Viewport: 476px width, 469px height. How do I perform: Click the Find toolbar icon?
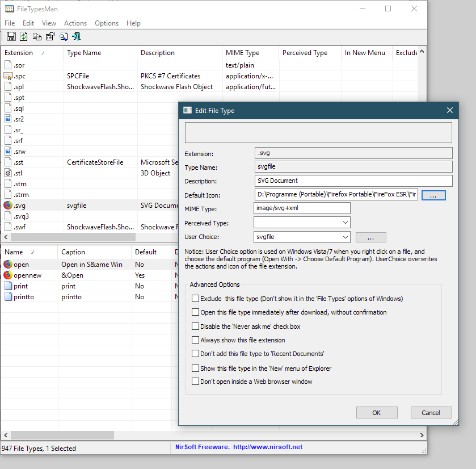(64, 37)
